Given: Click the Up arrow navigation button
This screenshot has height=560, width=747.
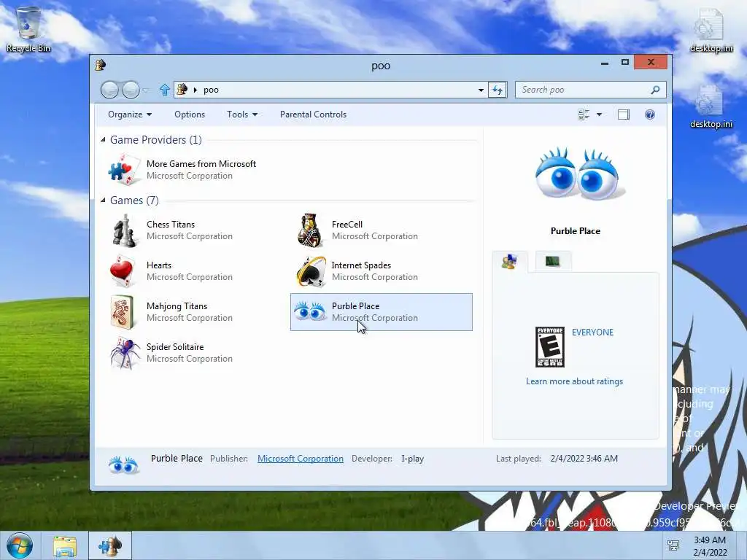Looking at the screenshot, I should coord(164,90).
